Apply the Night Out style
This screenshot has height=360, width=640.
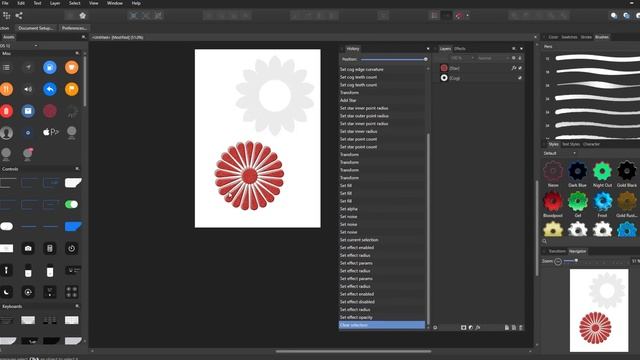(602, 171)
